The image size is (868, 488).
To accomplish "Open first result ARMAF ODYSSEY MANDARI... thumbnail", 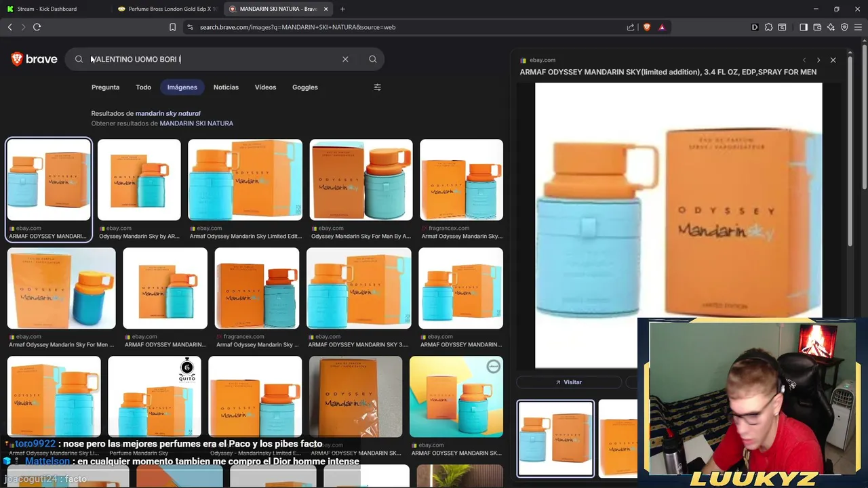I will point(49,180).
